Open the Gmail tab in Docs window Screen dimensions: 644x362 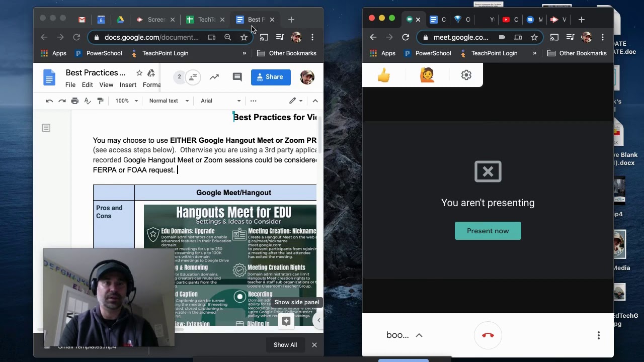coord(82,20)
